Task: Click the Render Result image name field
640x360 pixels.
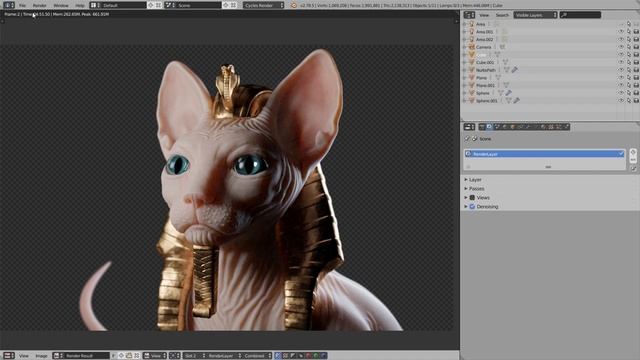Action: [x=87, y=356]
